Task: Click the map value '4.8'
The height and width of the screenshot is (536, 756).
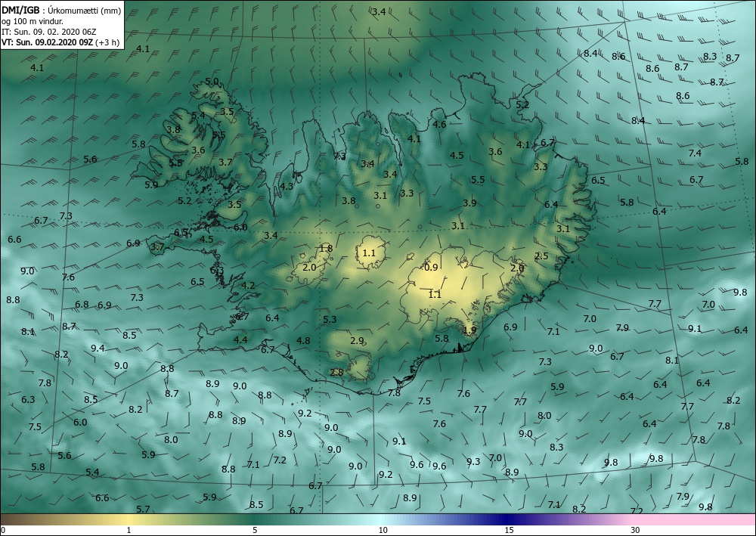Action: (x=303, y=341)
